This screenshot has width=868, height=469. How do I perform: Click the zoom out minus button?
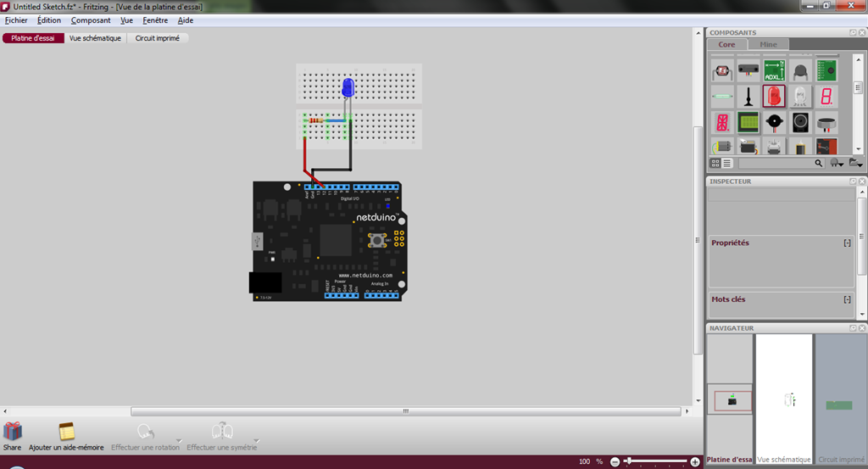615,461
